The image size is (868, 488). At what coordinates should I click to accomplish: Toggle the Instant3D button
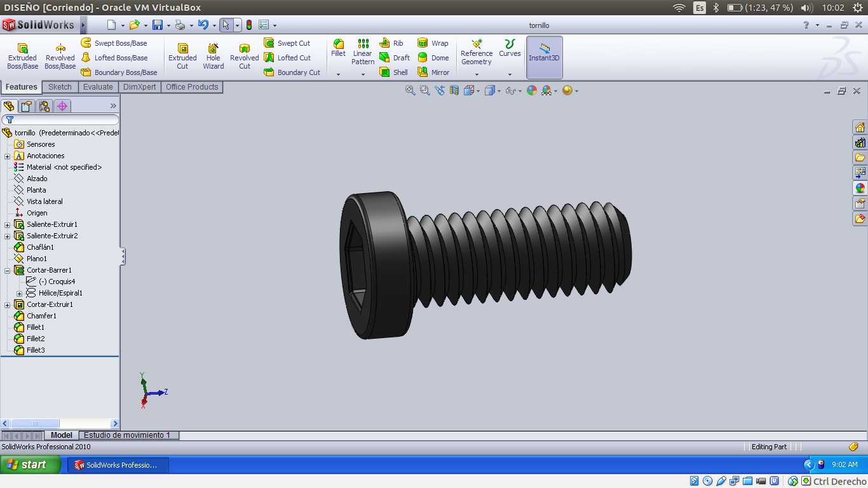[x=544, y=57]
